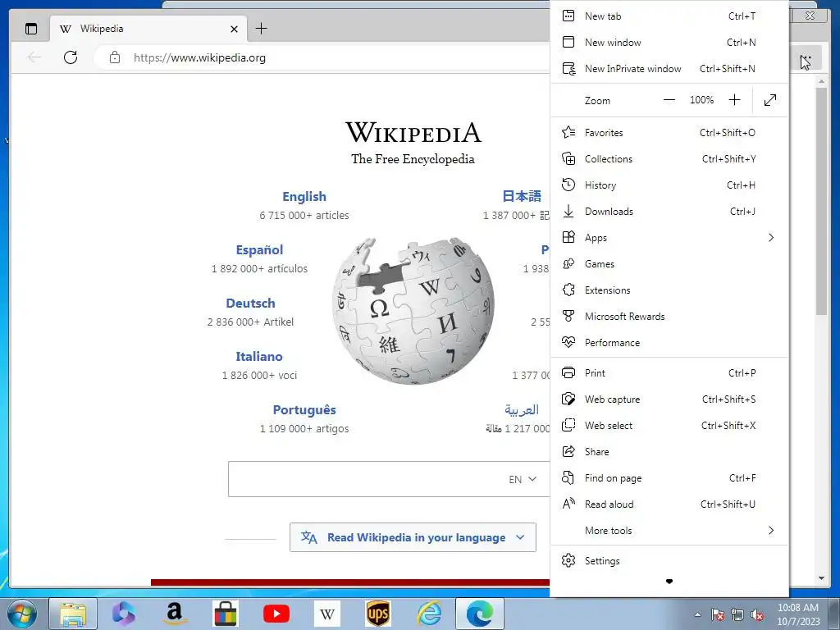Open Italiano Wikipedia link
Screen dimensions: 840x630
[x=259, y=356]
